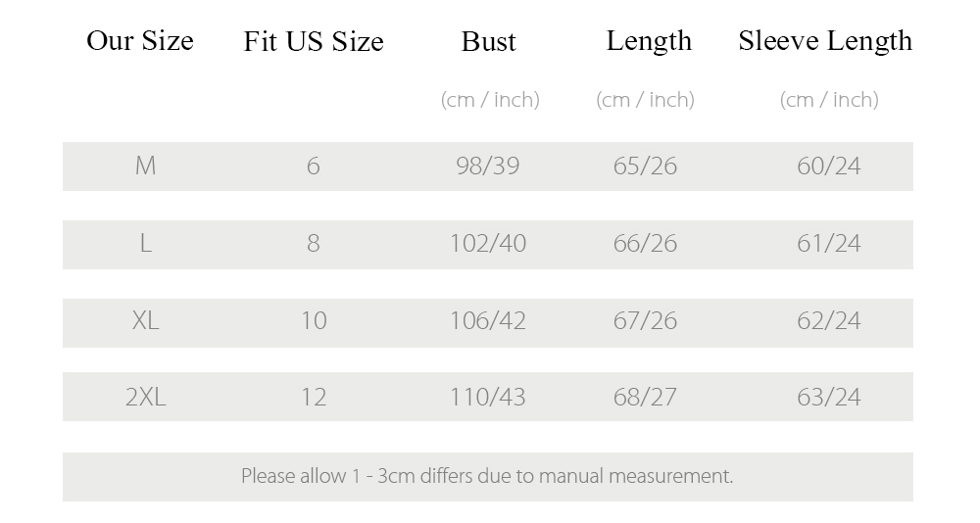Viewport: 980px width, 523px height.
Task: Click the manual measurement note text
Action: pyautogui.click(x=487, y=476)
